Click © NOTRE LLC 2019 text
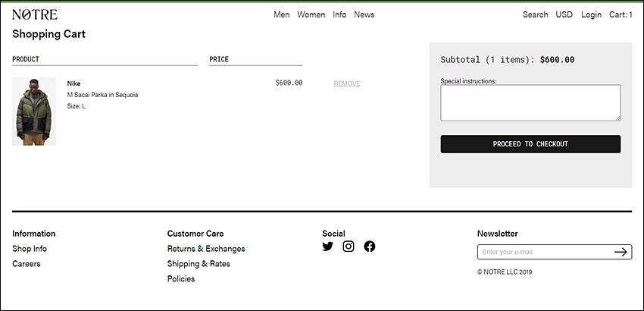Viewport: 644px width, 311px height. point(505,272)
